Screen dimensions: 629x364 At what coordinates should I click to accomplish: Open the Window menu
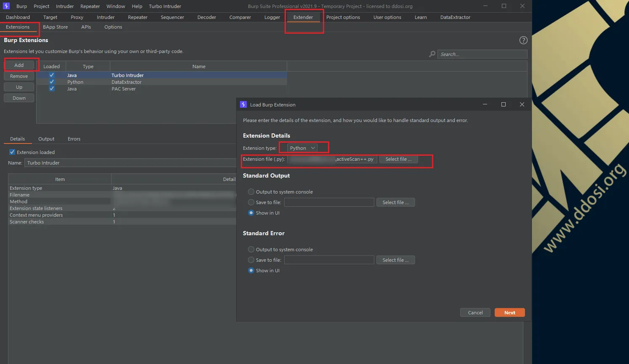tap(116, 6)
